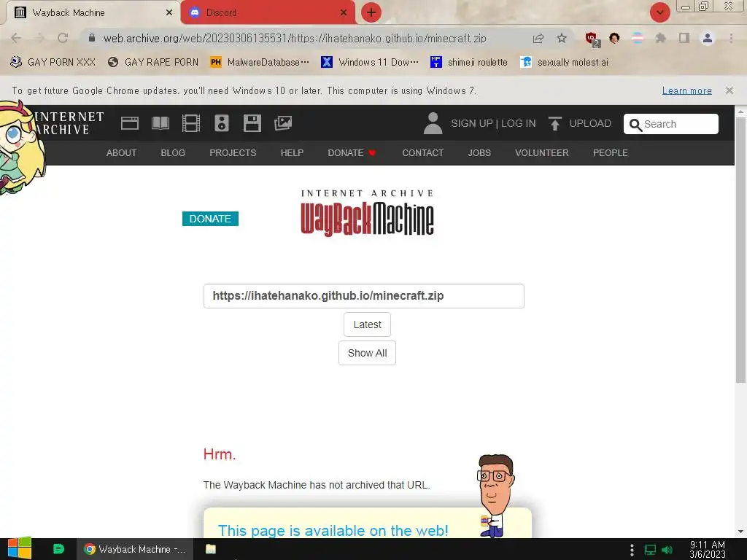Click the page vertical scrollbar thumb
The width and height of the screenshot is (747, 560).
[740, 250]
